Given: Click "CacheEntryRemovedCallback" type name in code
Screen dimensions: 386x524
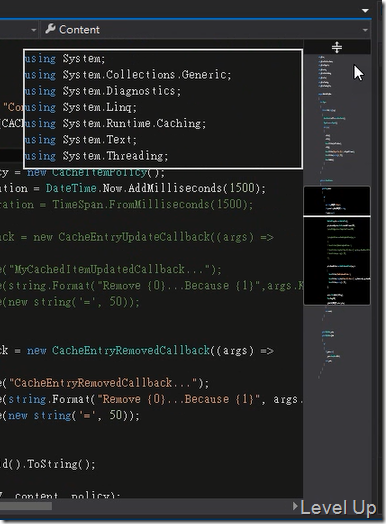Looking at the screenshot, I should [131, 351].
